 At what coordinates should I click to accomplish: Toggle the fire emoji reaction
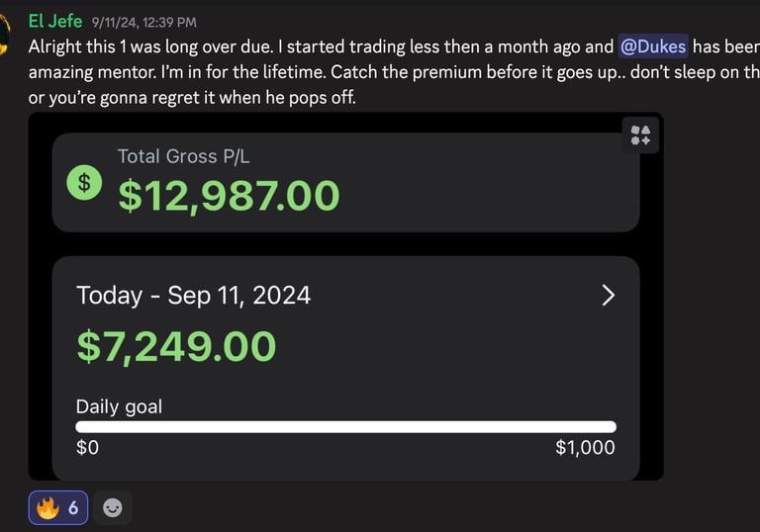click(58, 508)
